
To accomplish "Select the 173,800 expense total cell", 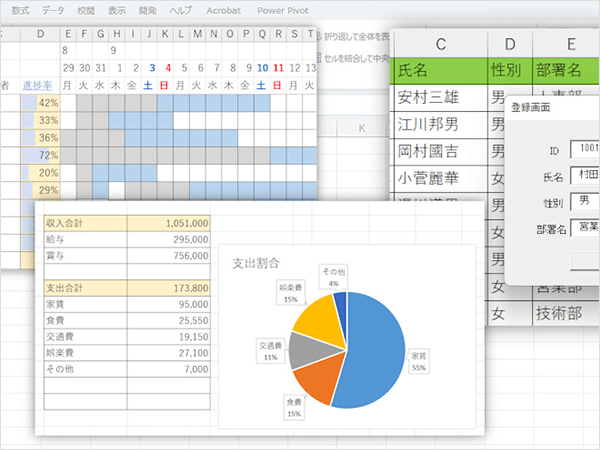I will (168, 288).
